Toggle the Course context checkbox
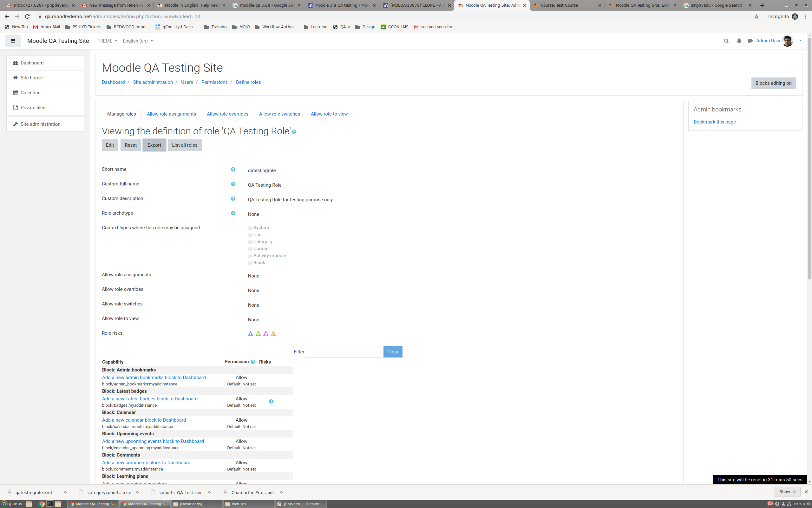 tap(250, 249)
